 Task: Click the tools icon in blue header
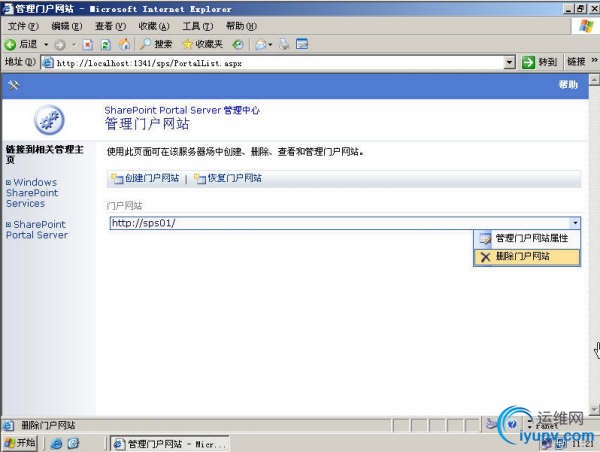(13, 85)
